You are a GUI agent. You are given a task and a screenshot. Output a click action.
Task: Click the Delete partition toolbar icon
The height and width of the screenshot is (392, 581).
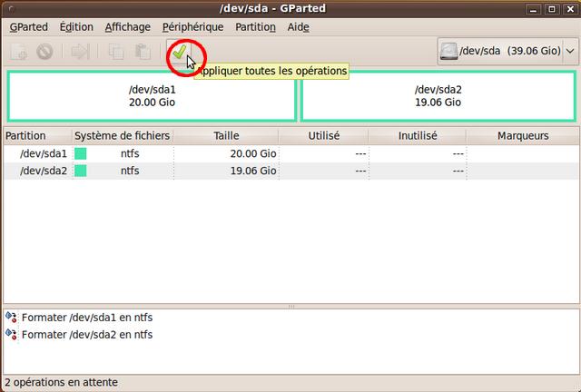tap(44, 52)
